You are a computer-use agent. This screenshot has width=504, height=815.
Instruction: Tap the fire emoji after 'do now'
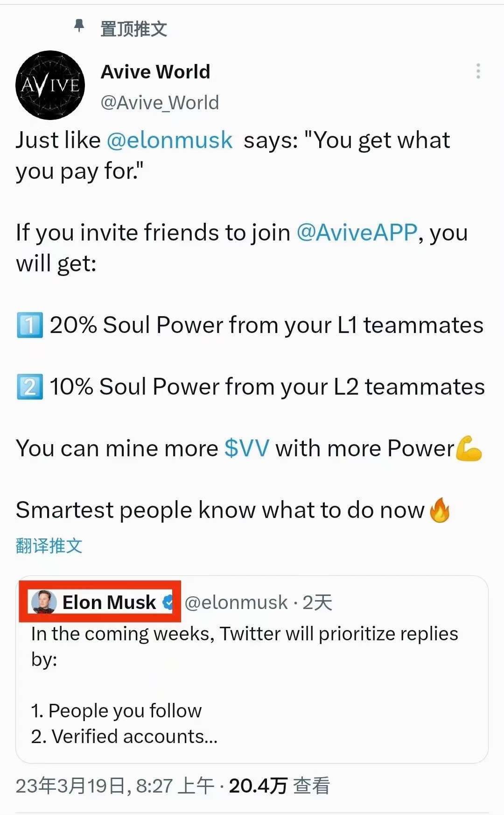click(x=440, y=510)
